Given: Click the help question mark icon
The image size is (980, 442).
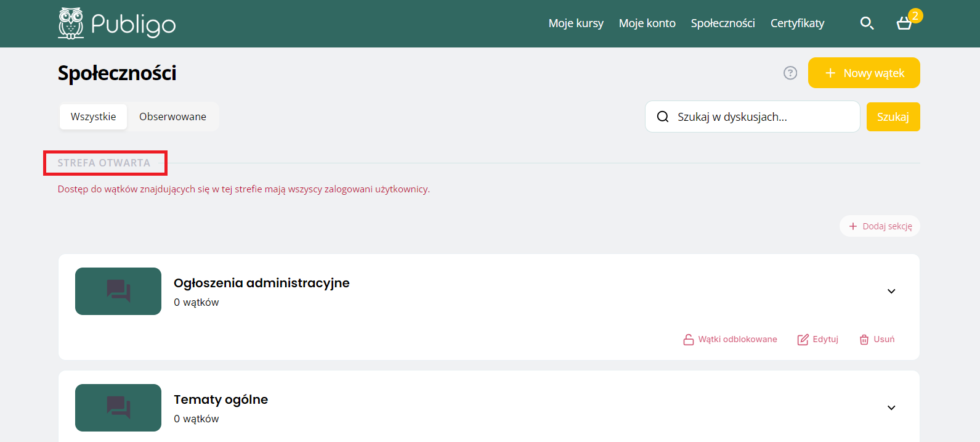Looking at the screenshot, I should (790, 73).
